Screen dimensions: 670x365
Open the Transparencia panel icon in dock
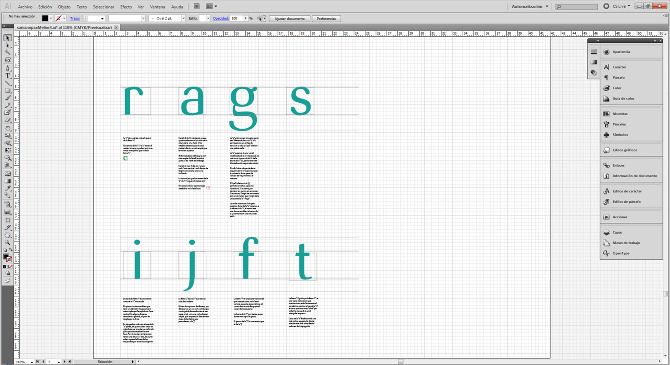point(594,73)
